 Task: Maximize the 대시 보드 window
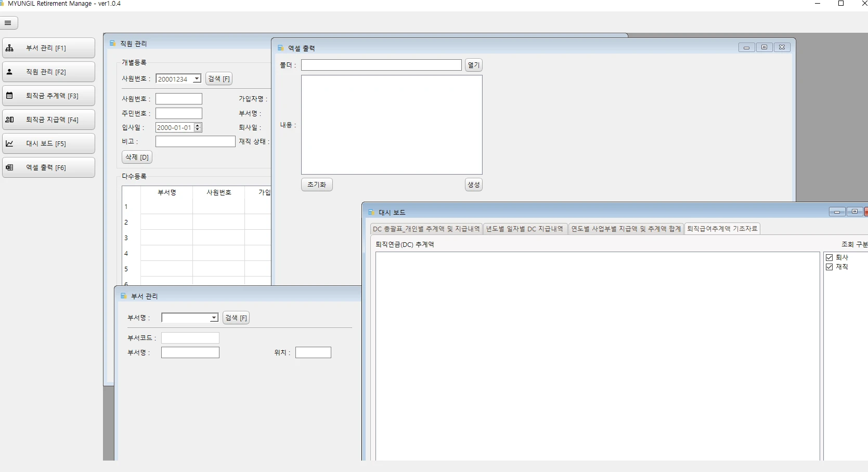[854, 212]
